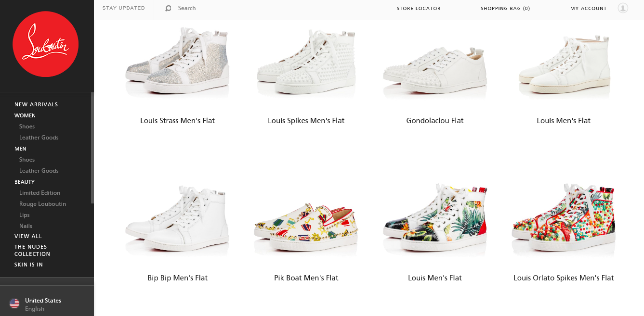The width and height of the screenshot is (644, 316).
Task: Open Shoes under the Women section
Action: pos(27,126)
